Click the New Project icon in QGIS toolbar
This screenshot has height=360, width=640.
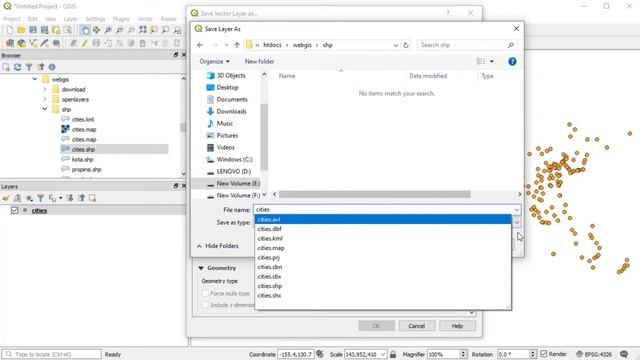[10, 30]
